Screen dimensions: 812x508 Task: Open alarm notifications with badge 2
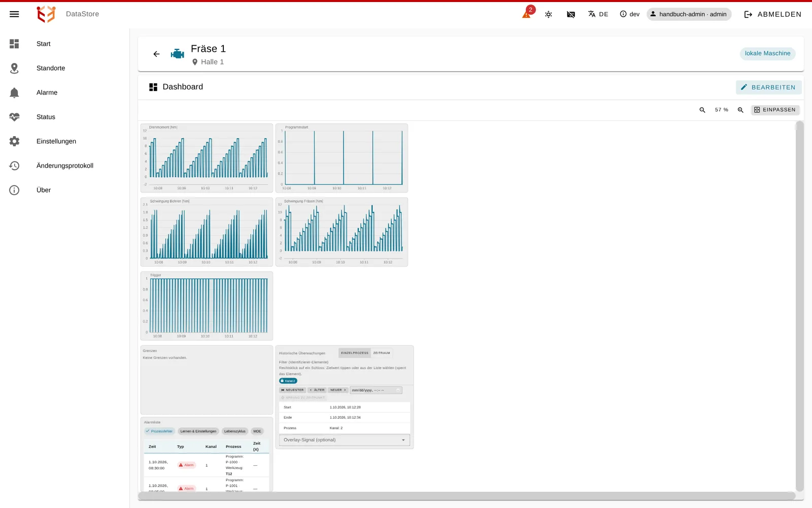tap(527, 14)
